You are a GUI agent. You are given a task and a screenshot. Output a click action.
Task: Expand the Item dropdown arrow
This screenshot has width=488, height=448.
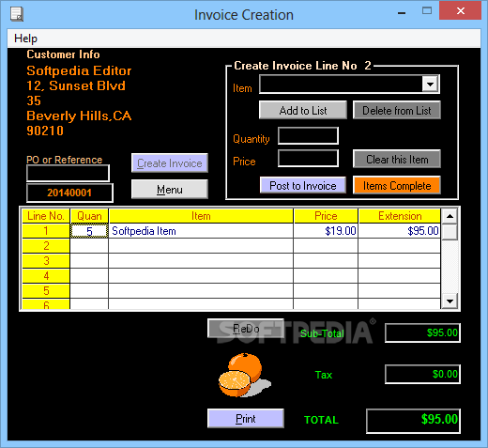[x=430, y=85]
